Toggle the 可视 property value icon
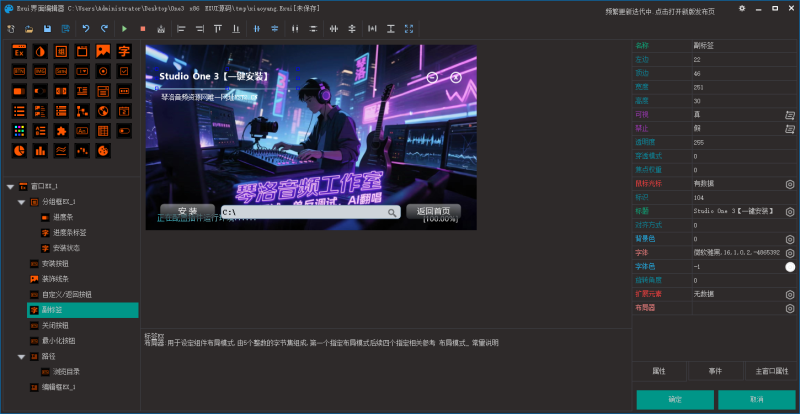The height and width of the screenshot is (414, 800). tap(790, 115)
